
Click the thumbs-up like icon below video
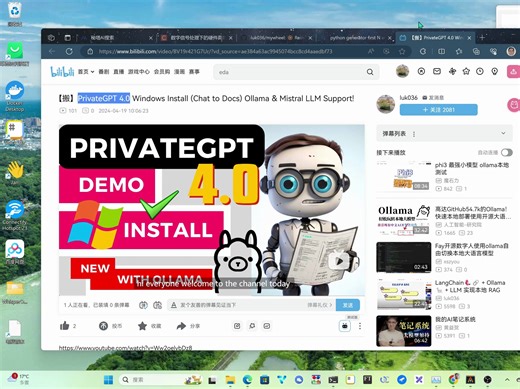pyautogui.click(x=65, y=326)
